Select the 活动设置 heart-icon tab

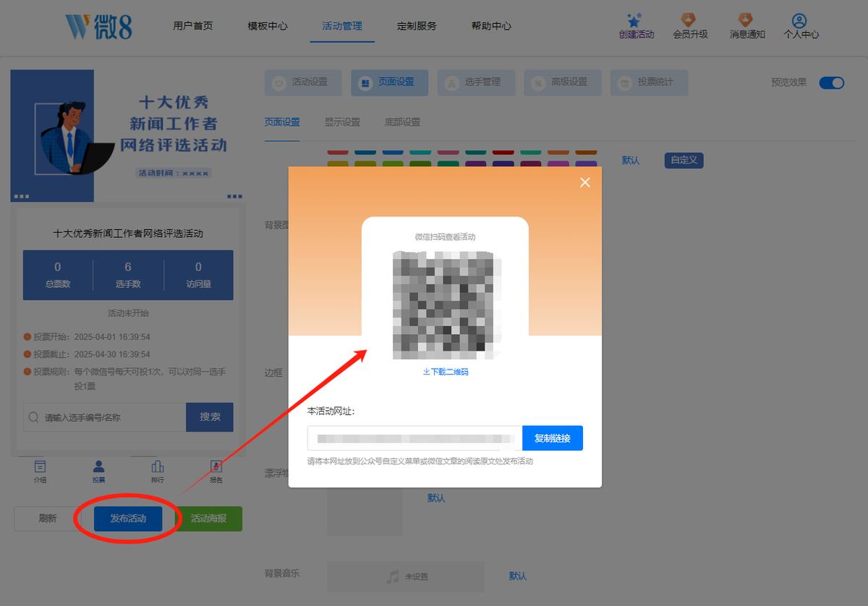tap(303, 82)
